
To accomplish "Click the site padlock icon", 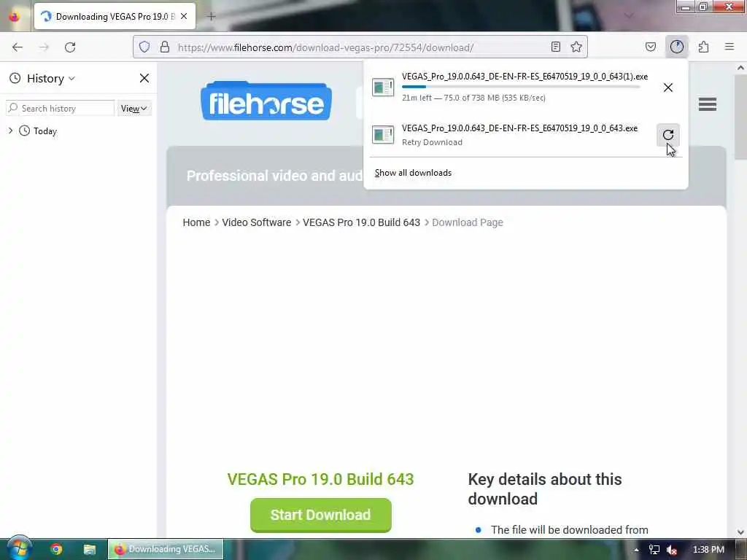I will [165, 47].
